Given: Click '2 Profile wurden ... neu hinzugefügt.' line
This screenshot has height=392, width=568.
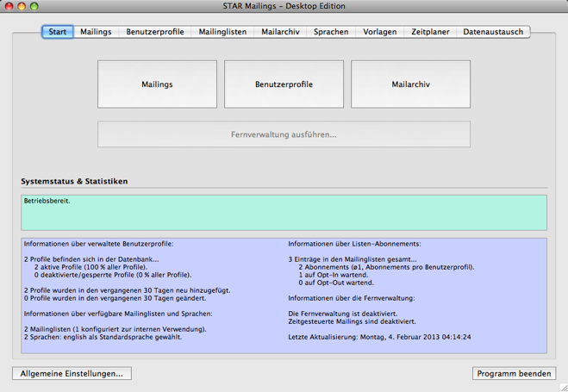Looking at the screenshot, I should coord(128,290).
